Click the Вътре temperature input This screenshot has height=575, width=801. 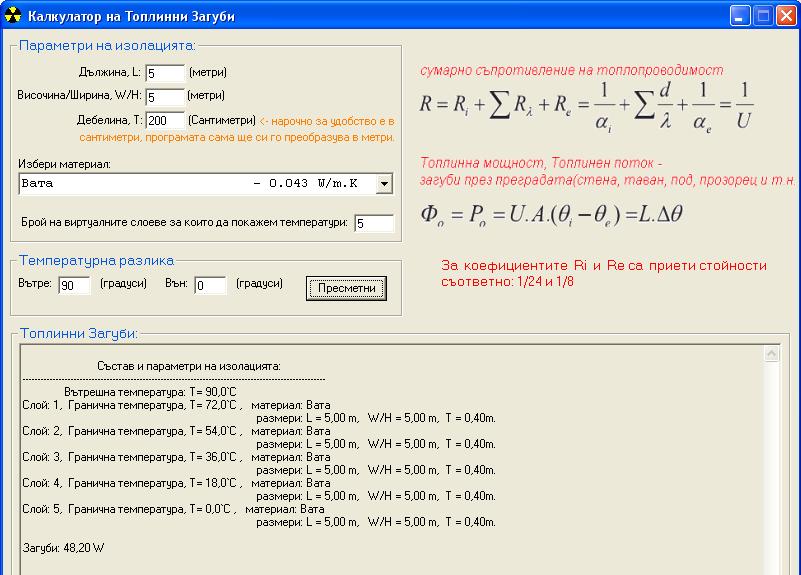point(73,286)
